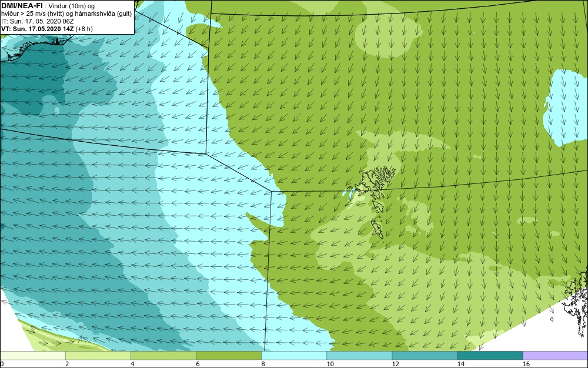Click the 6-8 m/s olive green legend swatch
The width and height of the screenshot is (588, 368).
tap(229, 356)
